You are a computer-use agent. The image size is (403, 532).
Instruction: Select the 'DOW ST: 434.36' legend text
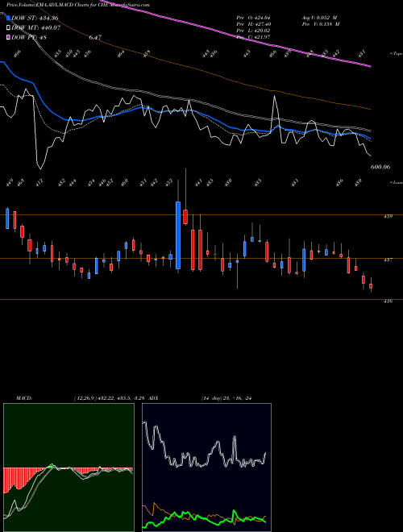35,18
